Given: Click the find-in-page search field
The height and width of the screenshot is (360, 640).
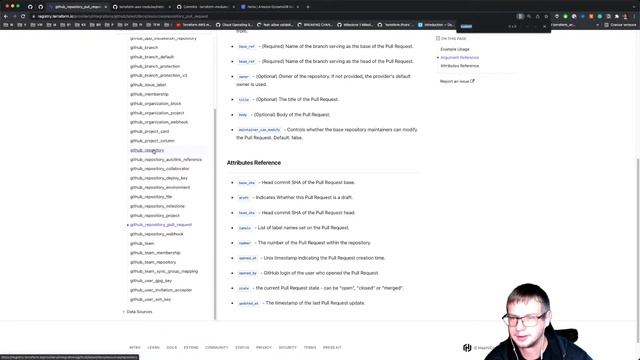Looking at the screenshot, I should pos(482,26).
